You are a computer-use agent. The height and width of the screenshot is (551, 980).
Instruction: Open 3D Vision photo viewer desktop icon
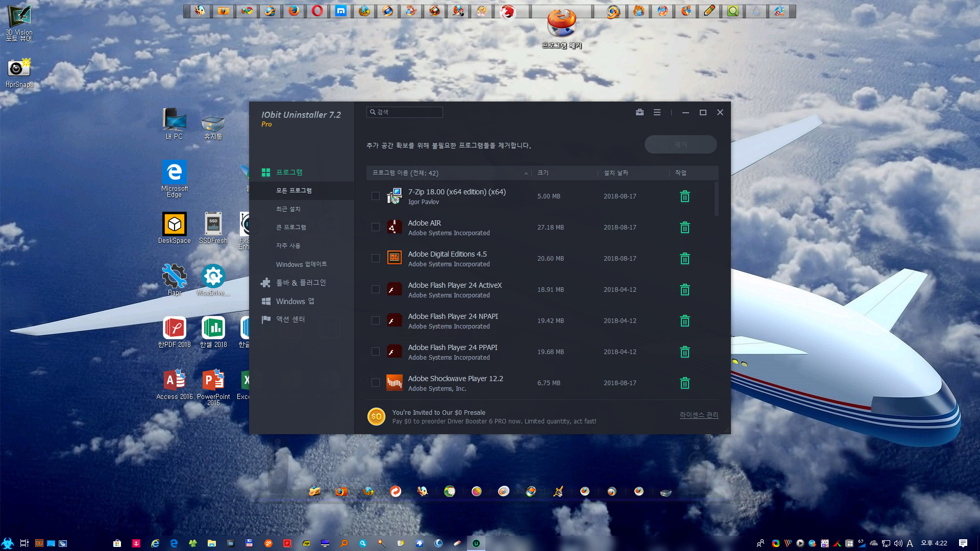[19, 23]
